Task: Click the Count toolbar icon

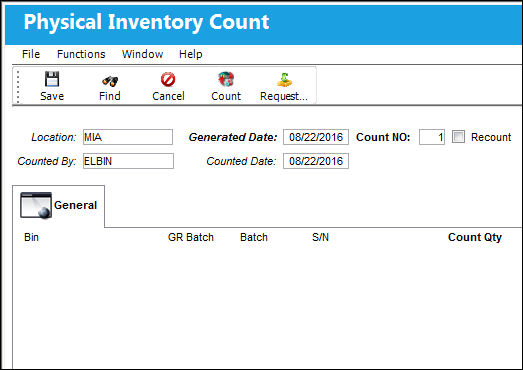Action: (x=226, y=79)
